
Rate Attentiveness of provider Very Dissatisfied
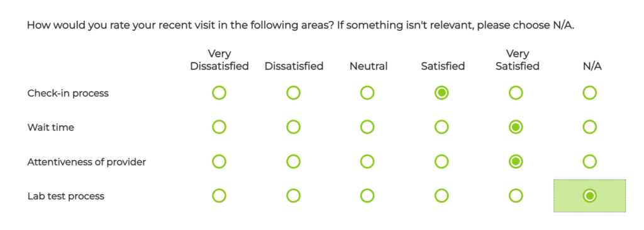(x=219, y=162)
